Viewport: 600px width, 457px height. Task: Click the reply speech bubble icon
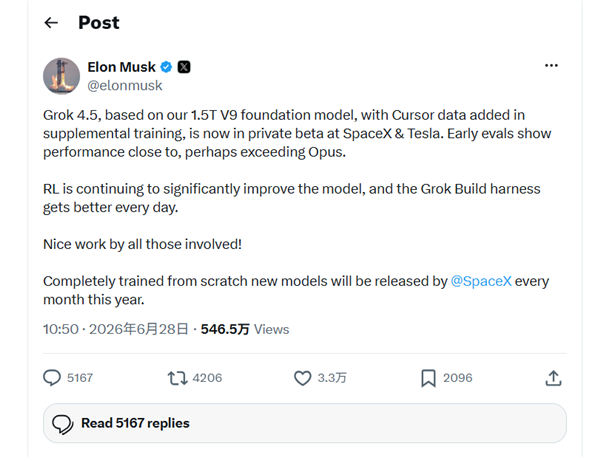point(52,378)
